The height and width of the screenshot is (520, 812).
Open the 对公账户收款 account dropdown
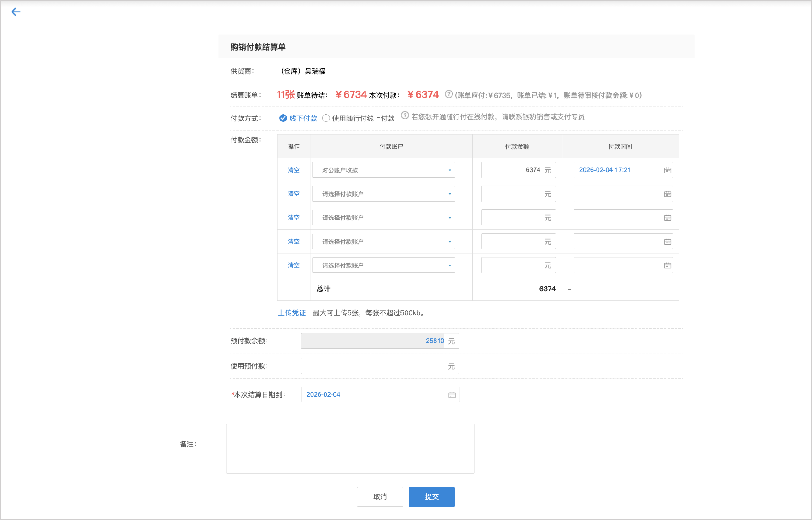(x=383, y=170)
